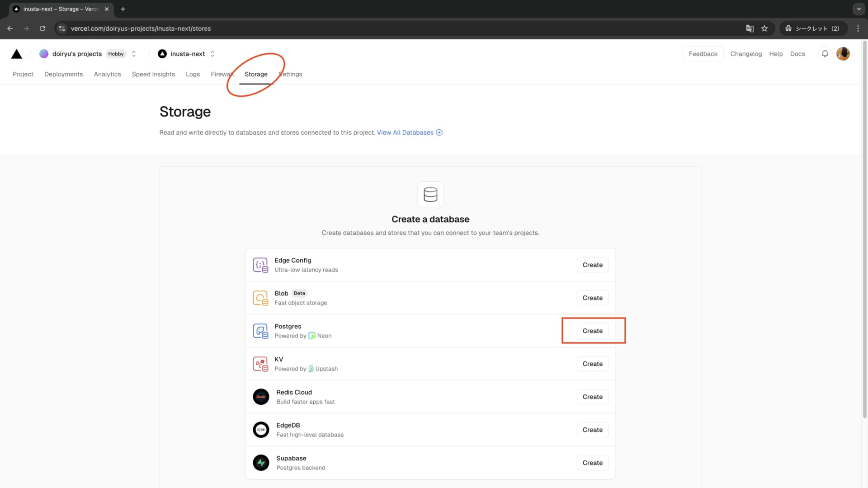The height and width of the screenshot is (488, 868).
Task: Click the Redis Cloud logo
Action: [261, 397]
